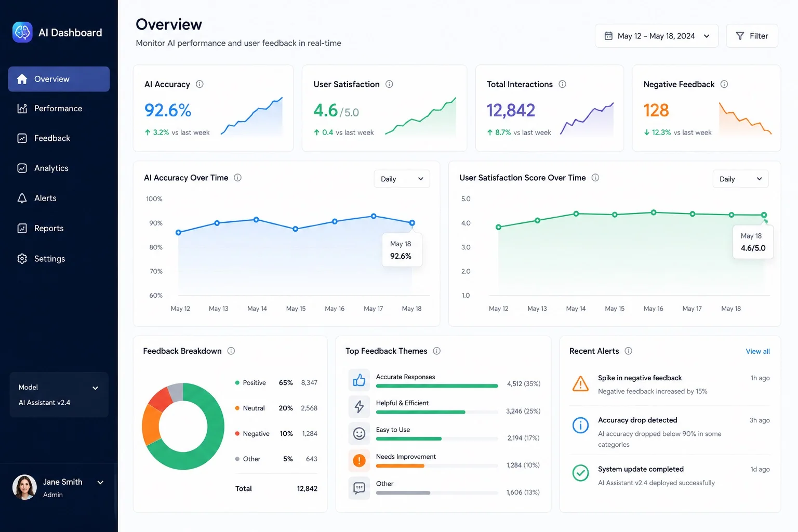Expand the Jane Smith account menu
798x532 pixels.
click(100, 483)
